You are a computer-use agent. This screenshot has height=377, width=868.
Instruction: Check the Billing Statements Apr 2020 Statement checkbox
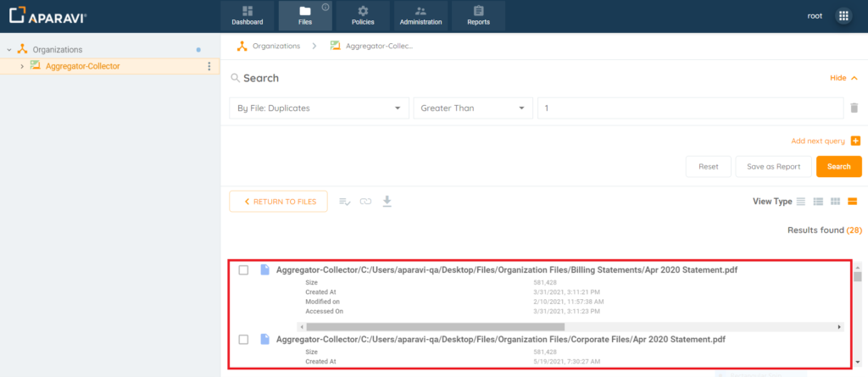pyautogui.click(x=243, y=270)
